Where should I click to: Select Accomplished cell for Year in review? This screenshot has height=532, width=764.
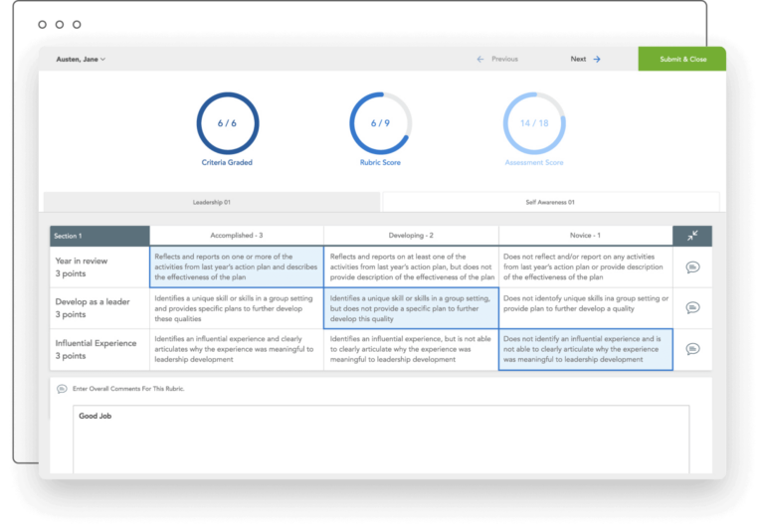pos(237,266)
